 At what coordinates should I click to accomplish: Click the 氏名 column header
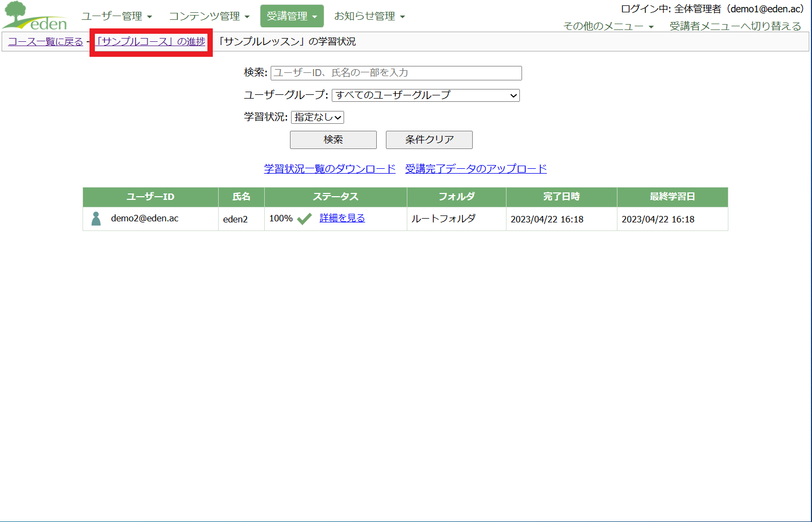point(241,197)
